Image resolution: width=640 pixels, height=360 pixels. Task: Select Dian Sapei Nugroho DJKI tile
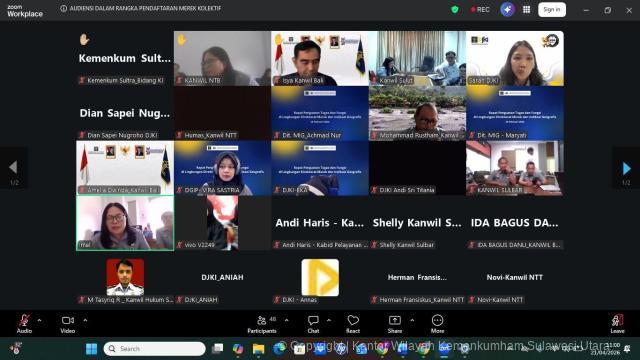(x=125, y=113)
